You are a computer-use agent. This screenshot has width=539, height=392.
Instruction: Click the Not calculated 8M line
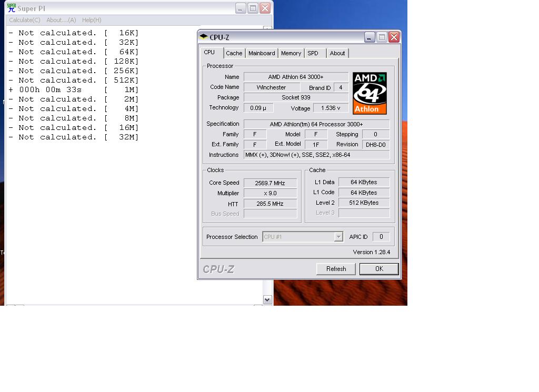(74, 118)
